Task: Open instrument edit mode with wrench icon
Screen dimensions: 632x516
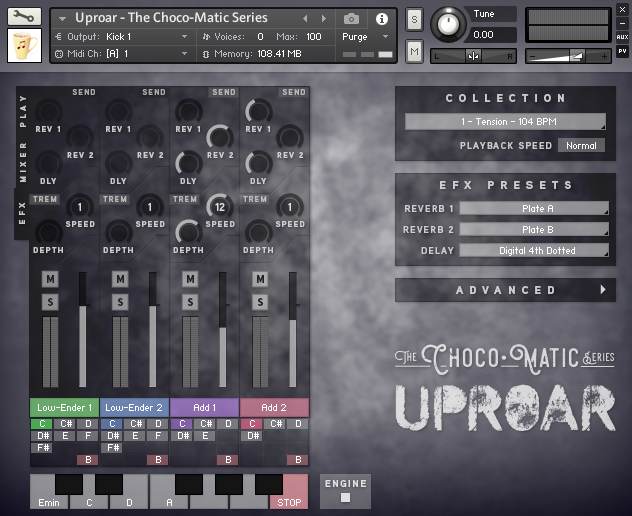Action: 24,16
